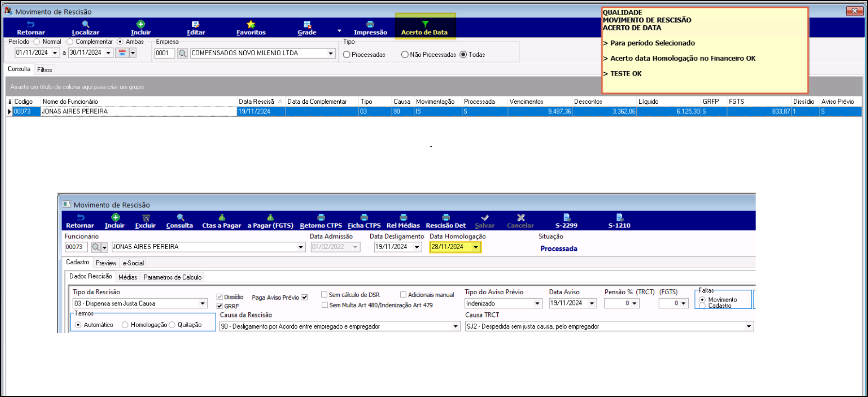Click the Cancelar X icon
This screenshot has width=868, height=397.
coord(521,222)
